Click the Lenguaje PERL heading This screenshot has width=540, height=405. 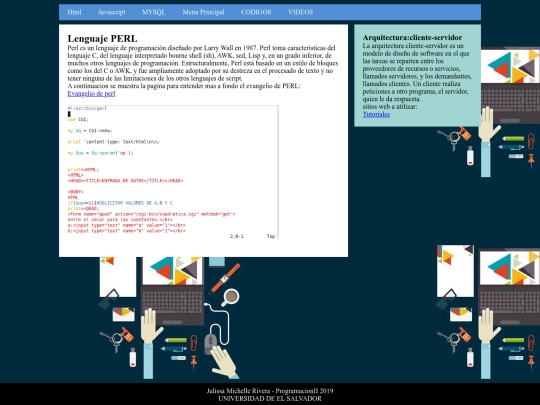point(102,38)
